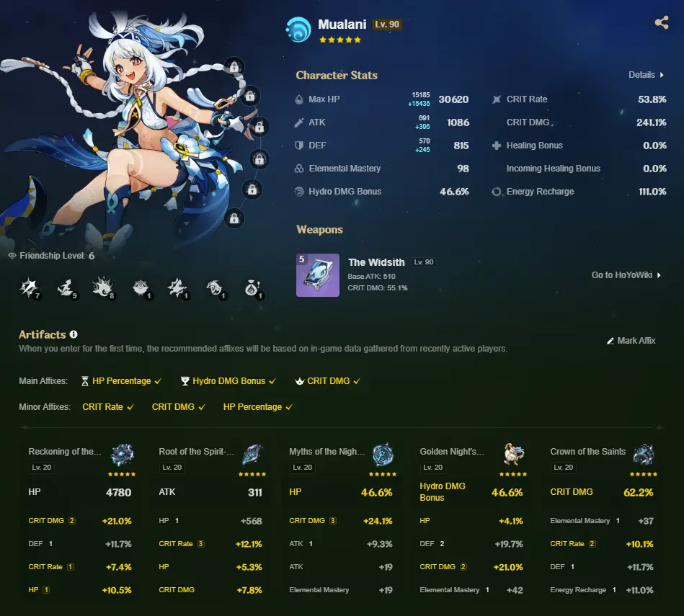This screenshot has height=616, width=684.
Task: Click the Max HP 30620 value
Action: (x=453, y=99)
